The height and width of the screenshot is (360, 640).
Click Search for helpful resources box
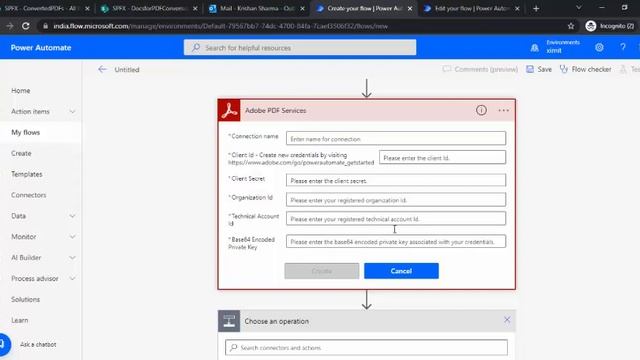[x=300, y=47]
